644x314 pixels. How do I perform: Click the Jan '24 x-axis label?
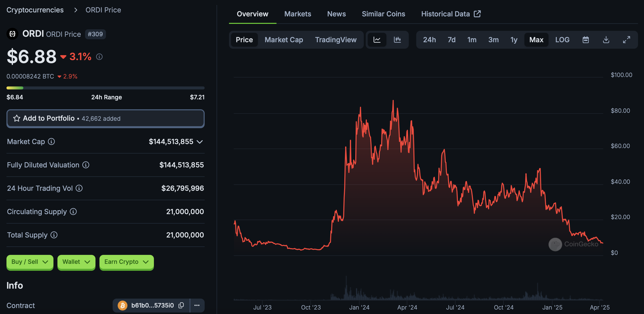(x=359, y=308)
